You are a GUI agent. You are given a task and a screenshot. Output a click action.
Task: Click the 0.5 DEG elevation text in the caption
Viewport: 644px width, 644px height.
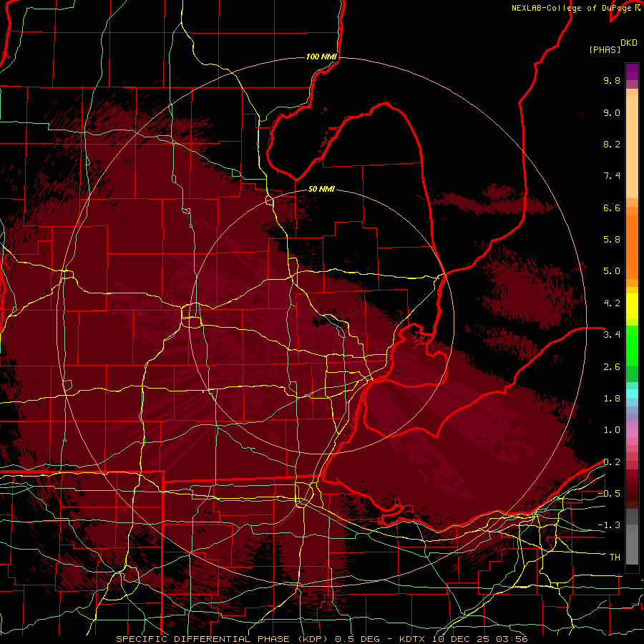click(356, 639)
